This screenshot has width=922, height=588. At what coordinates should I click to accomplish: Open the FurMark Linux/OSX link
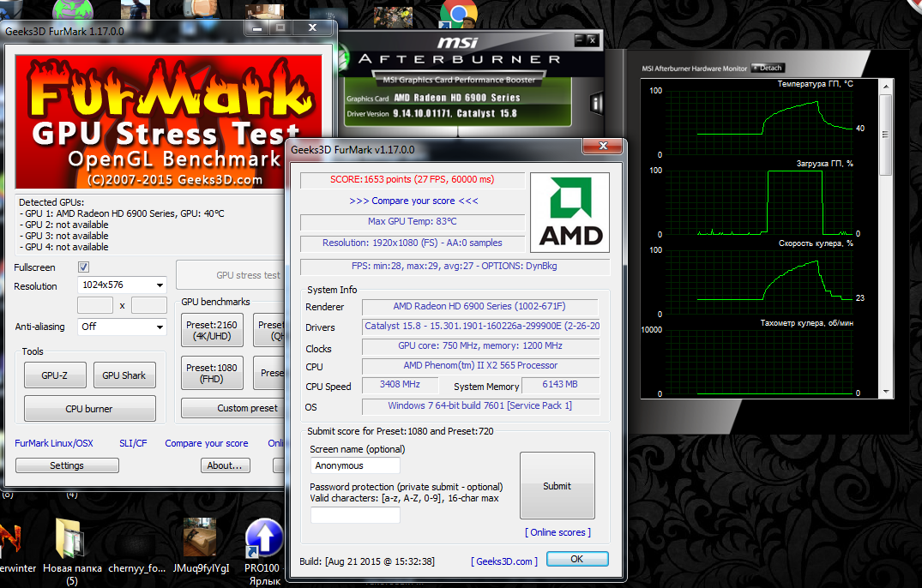click(54, 443)
